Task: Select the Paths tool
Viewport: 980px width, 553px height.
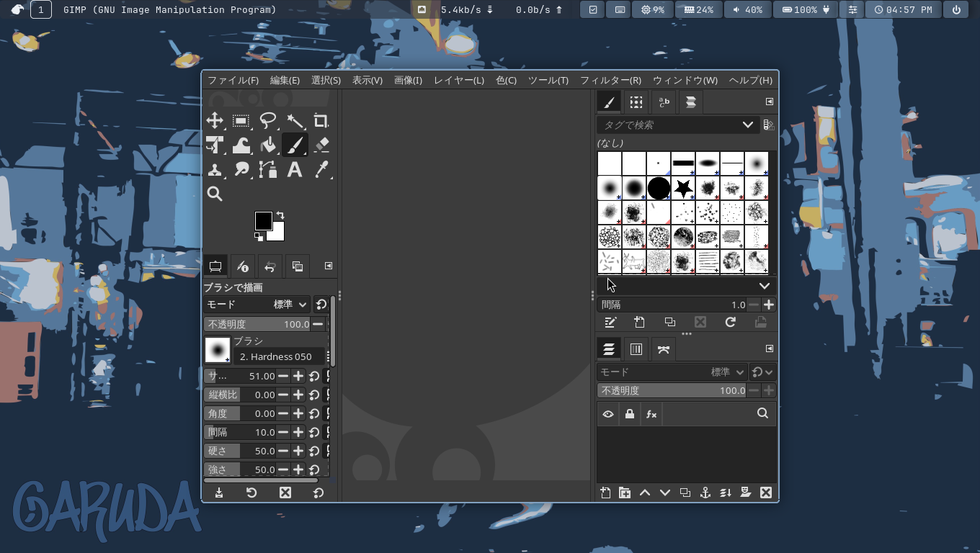Action: click(x=268, y=169)
